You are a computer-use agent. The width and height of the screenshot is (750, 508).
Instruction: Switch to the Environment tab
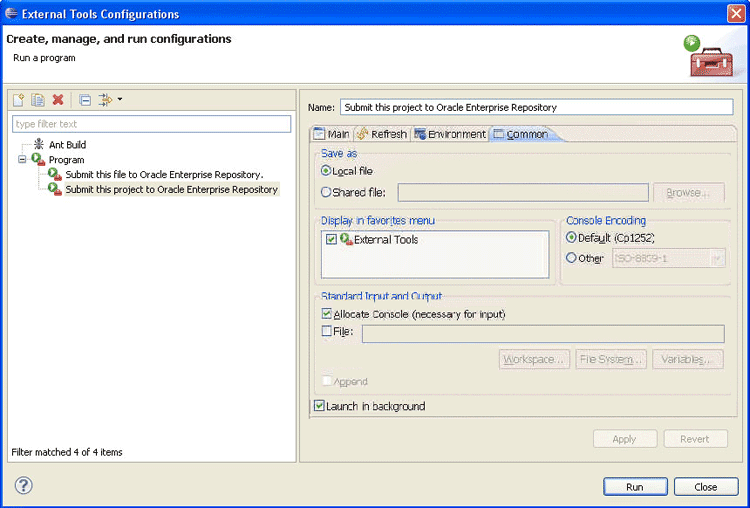(x=450, y=134)
